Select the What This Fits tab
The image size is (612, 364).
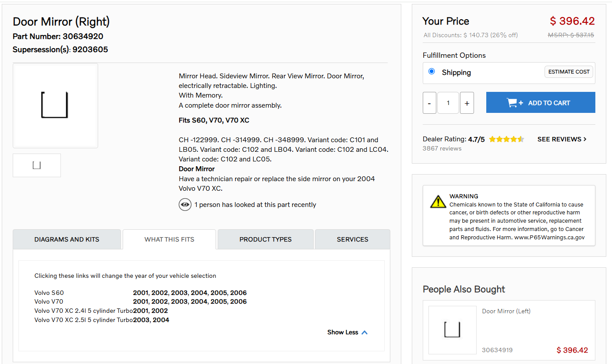pos(169,239)
